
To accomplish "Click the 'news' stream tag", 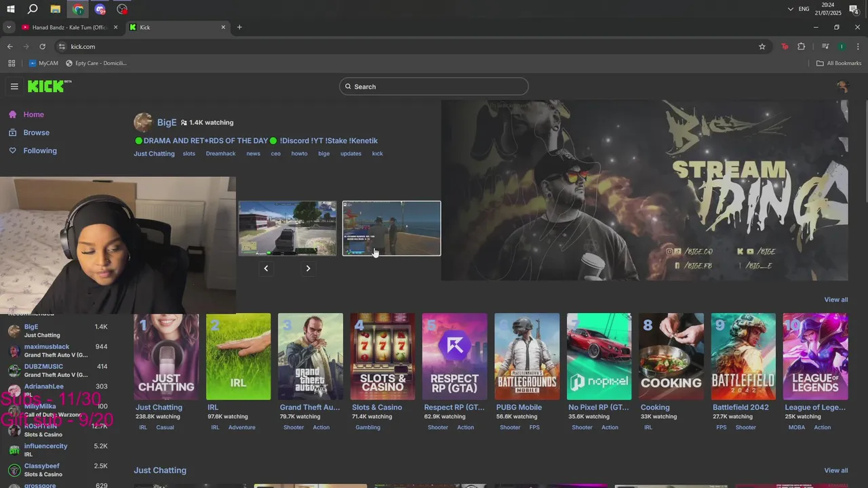I will (x=253, y=154).
